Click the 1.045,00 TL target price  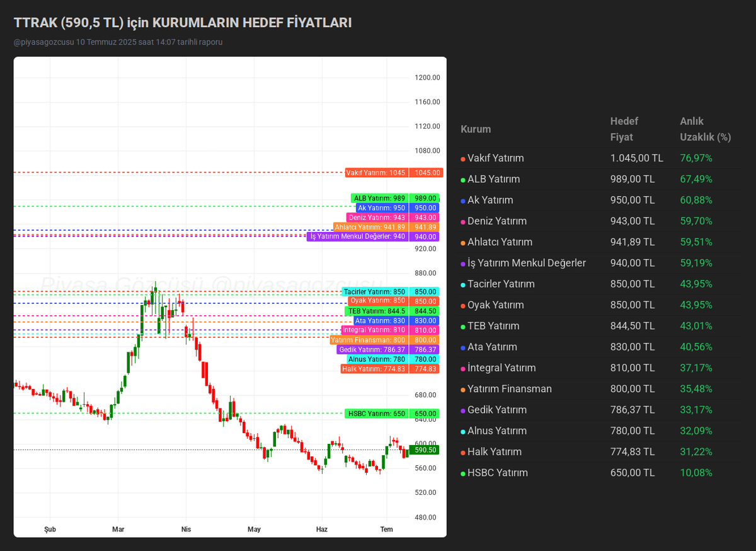click(636, 158)
